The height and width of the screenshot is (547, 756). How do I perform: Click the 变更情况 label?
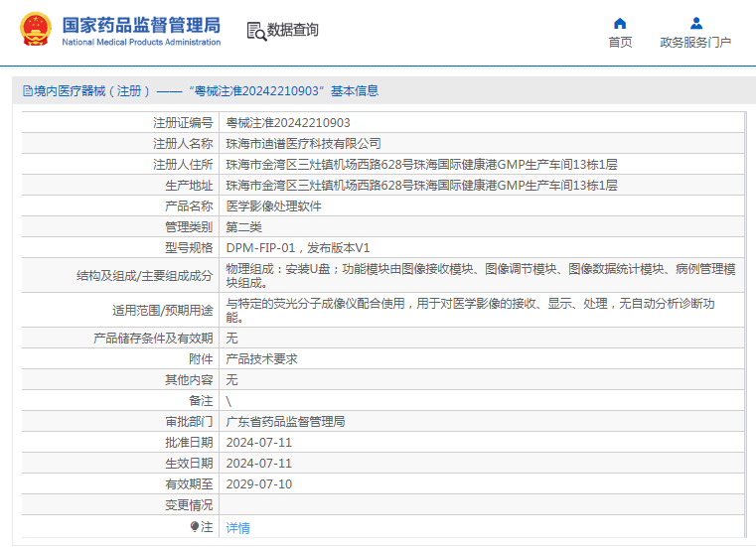click(189, 505)
